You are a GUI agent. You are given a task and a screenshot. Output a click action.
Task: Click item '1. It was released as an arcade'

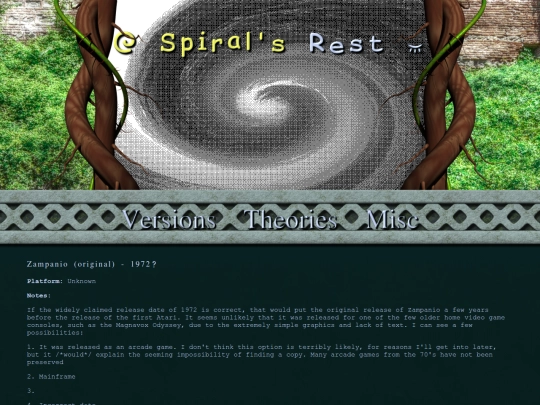[262, 354]
